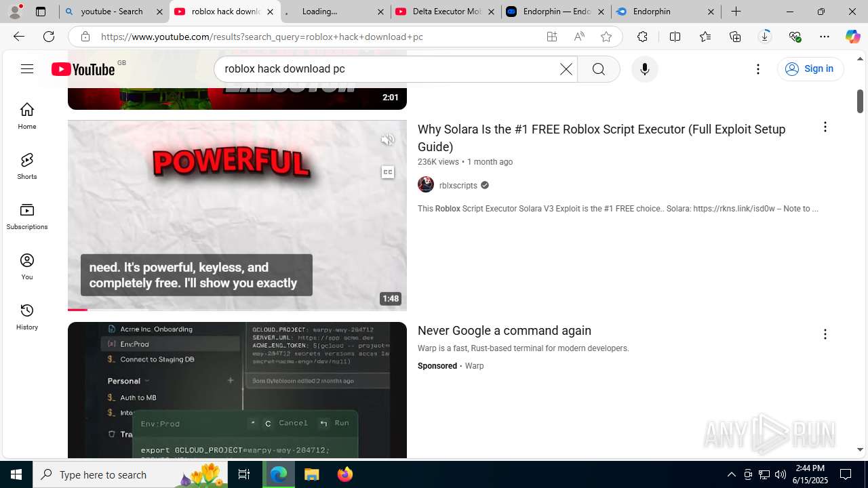The width and height of the screenshot is (868, 488).
Task: Open the YouTube hamburger guide menu
Action: pos(27,68)
